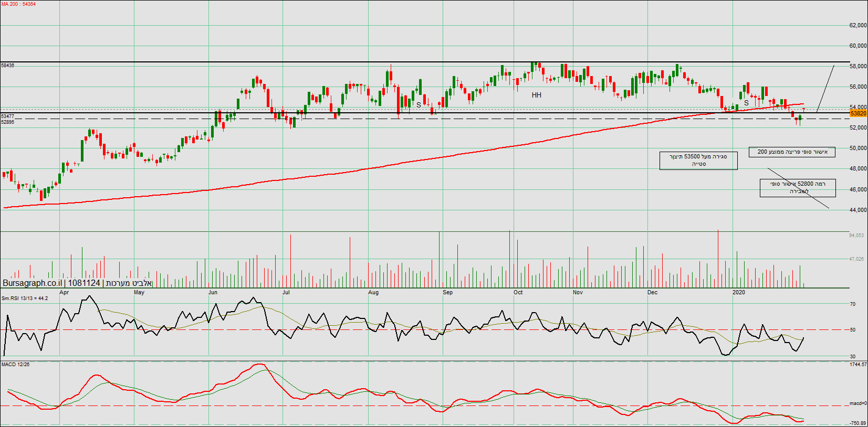Click the 48,000 price axis label
Image resolution: width=868 pixels, height=427 pixels.
point(858,168)
